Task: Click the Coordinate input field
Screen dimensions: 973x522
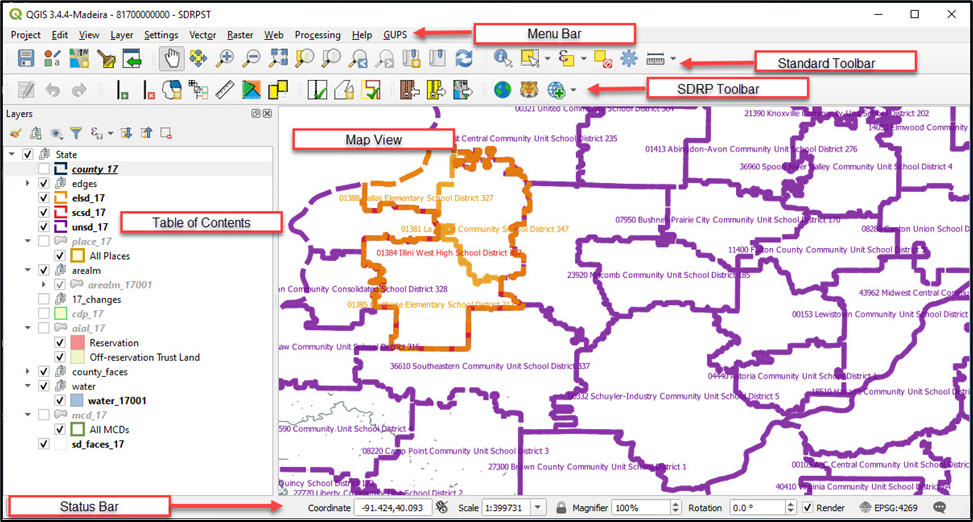Action: coord(391,508)
